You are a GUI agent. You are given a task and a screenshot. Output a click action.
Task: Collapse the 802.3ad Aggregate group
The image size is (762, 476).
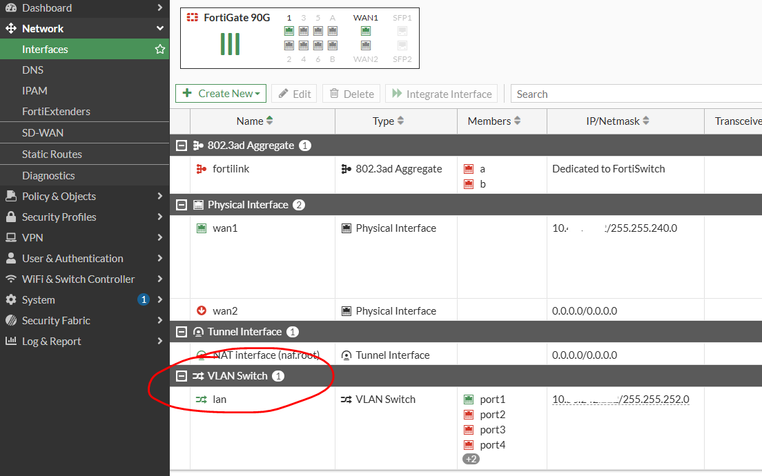click(181, 145)
